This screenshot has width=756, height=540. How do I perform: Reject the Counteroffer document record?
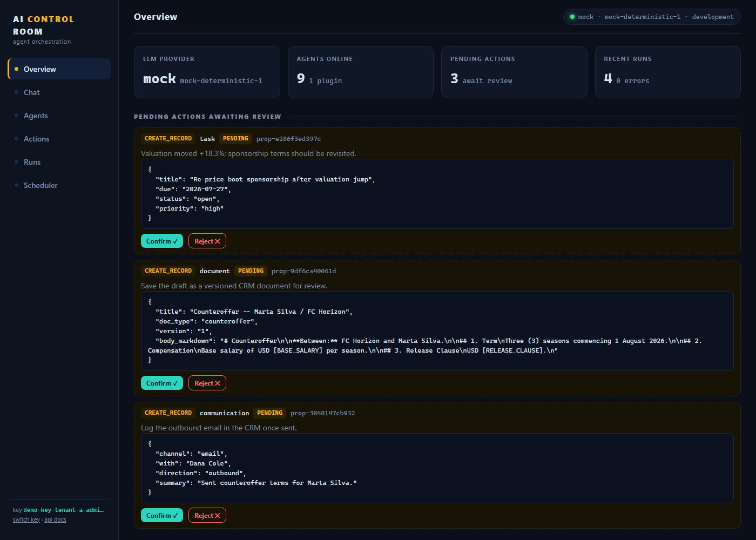(x=207, y=383)
